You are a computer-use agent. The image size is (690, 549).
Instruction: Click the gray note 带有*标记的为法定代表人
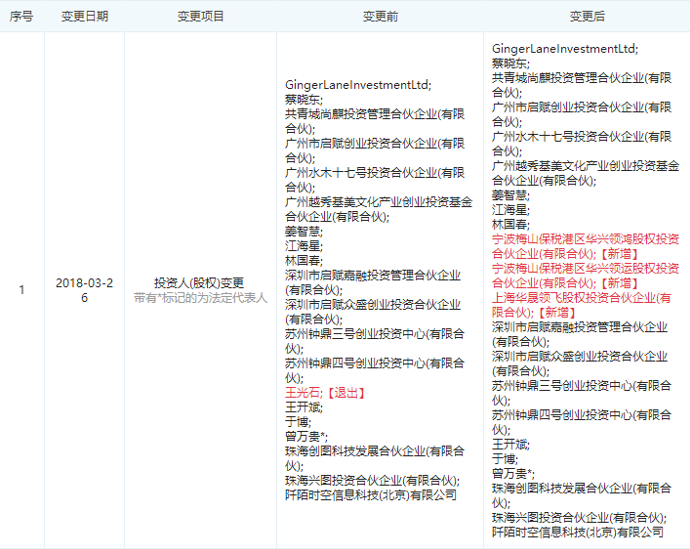200,298
